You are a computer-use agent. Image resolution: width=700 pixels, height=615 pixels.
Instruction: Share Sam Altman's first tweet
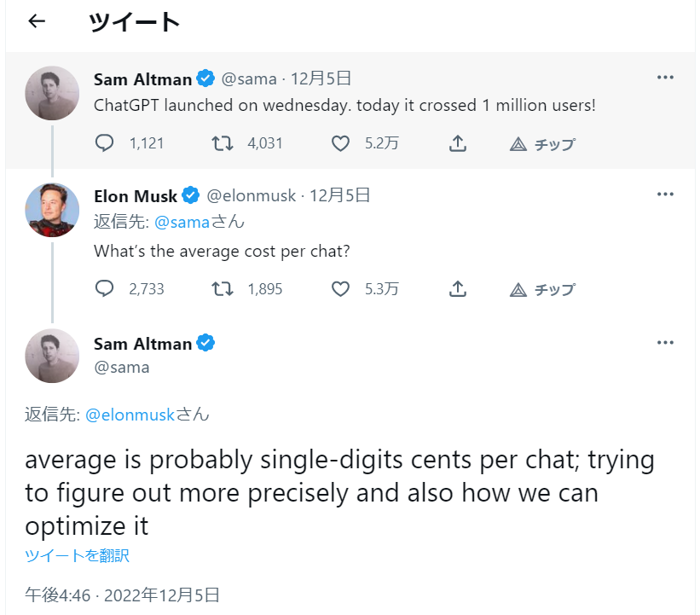tap(458, 143)
